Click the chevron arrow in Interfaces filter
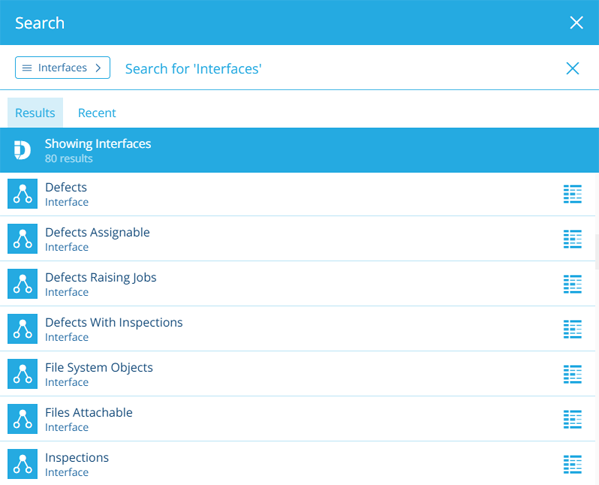 tap(98, 68)
